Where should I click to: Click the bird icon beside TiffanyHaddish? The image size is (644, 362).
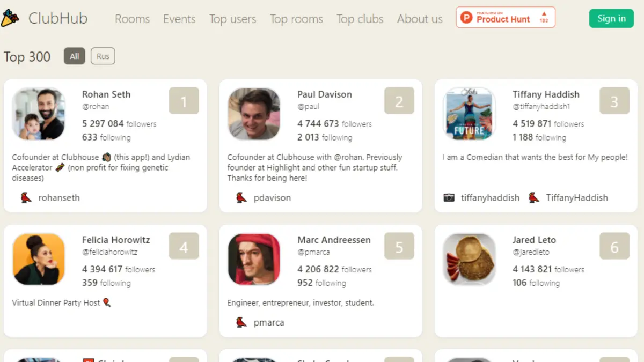(533, 198)
